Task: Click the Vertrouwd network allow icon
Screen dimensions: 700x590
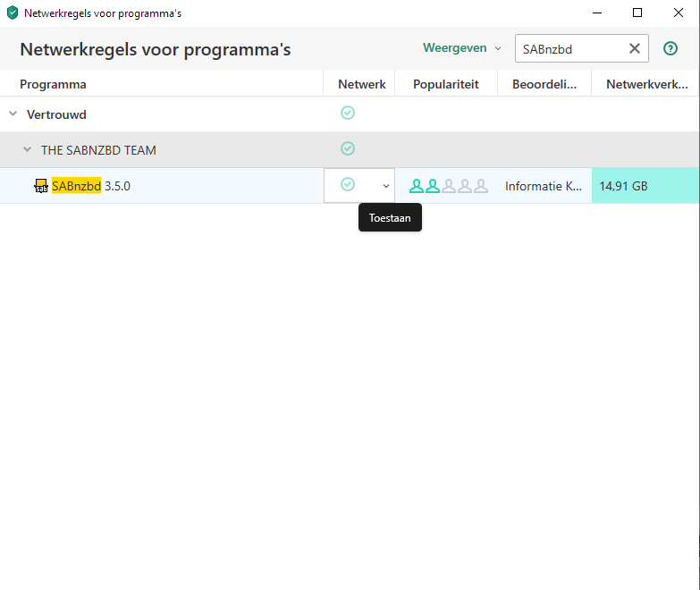Action: point(348,113)
